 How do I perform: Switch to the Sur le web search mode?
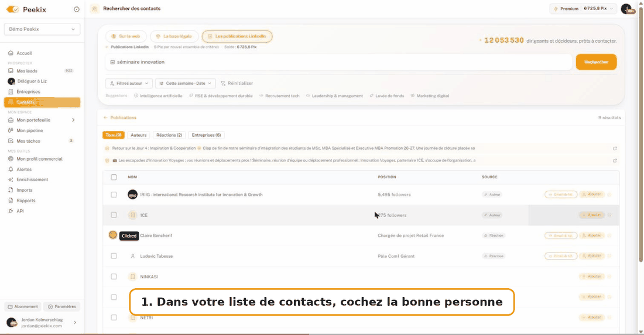pyautogui.click(x=126, y=36)
